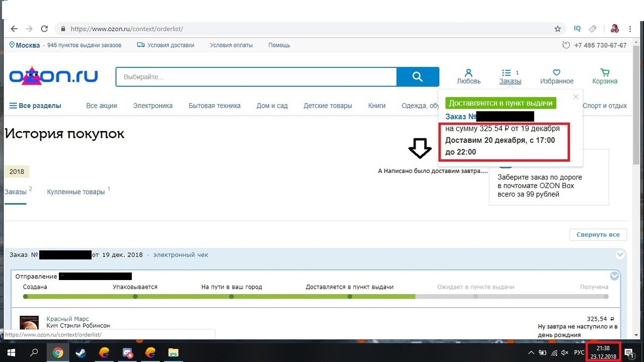
Task: Open File Explorer from the taskbar
Action: click(x=174, y=352)
